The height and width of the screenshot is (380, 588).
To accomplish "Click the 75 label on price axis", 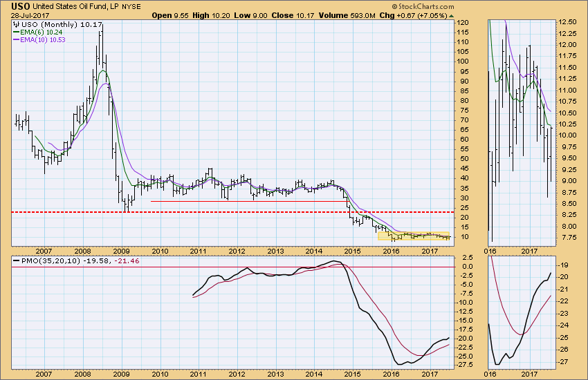I will (x=464, y=110).
